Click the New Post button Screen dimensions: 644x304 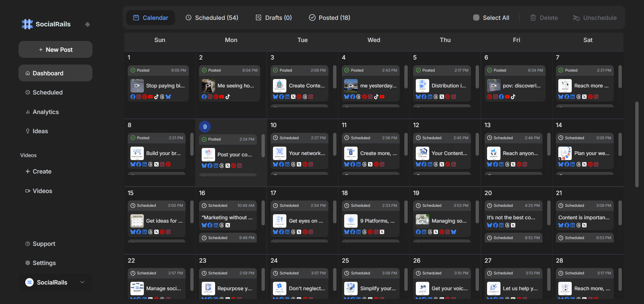pos(55,49)
